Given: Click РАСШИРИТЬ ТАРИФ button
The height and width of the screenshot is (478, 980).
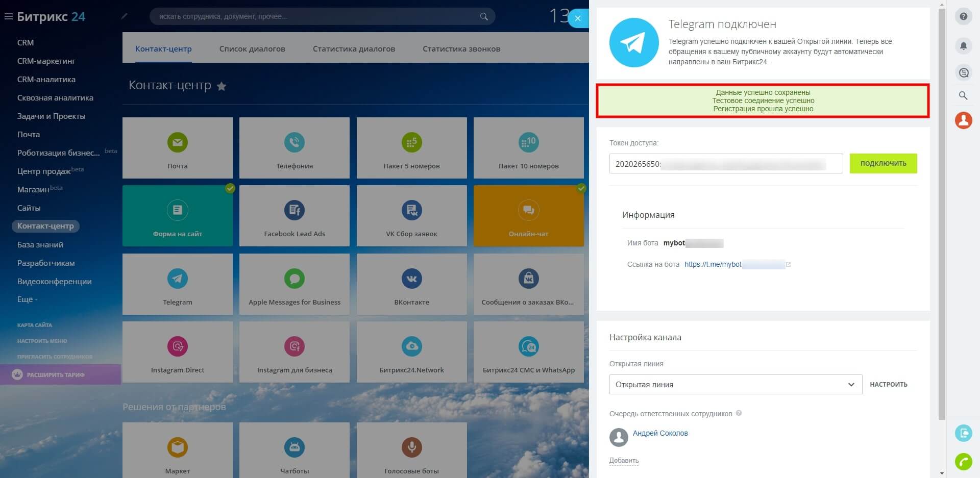Looking at the screenshot, I should click(x=60, y=374).
